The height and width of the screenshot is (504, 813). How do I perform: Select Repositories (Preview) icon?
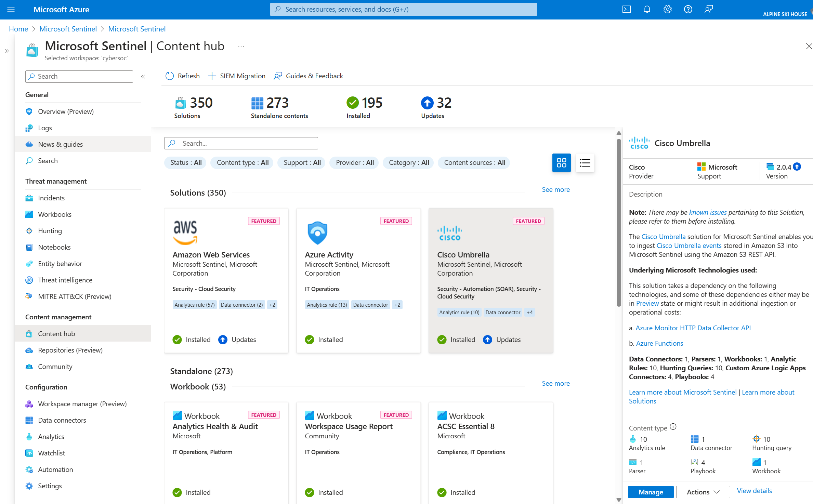pos(30,349)
